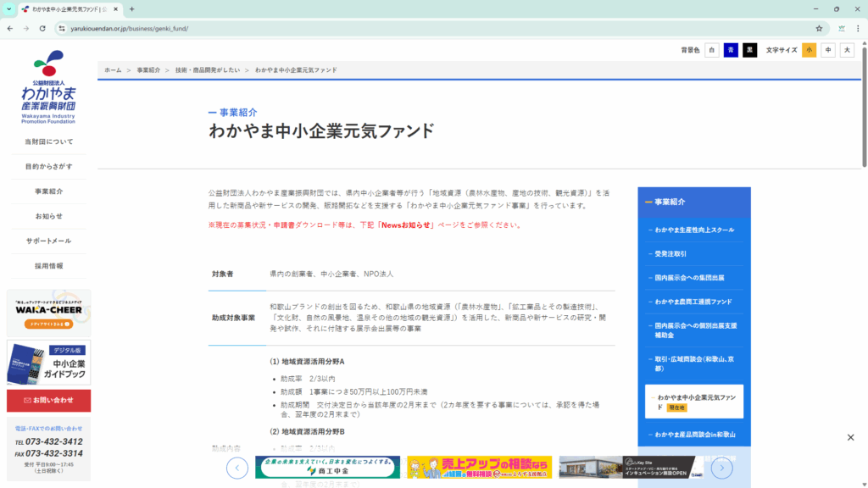Click the 中小企業ガイドブック digital edition banner
Viewport: 868px width, 488px height.
[x=48, y=363]
